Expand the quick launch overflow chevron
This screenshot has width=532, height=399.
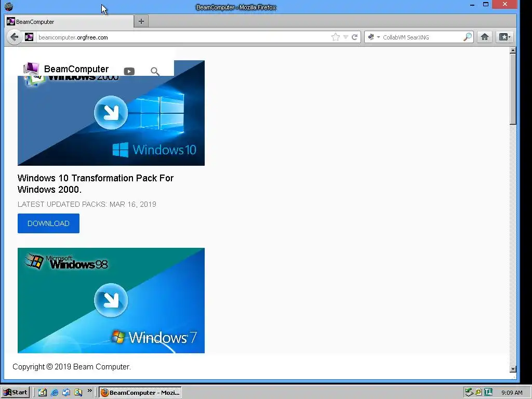89,391
